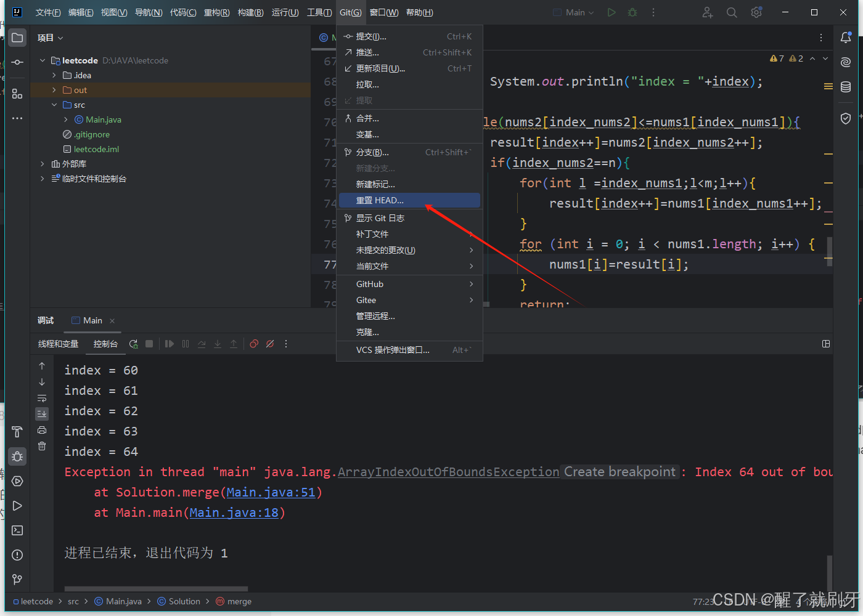Open the Git tool window

coord(17,580)
